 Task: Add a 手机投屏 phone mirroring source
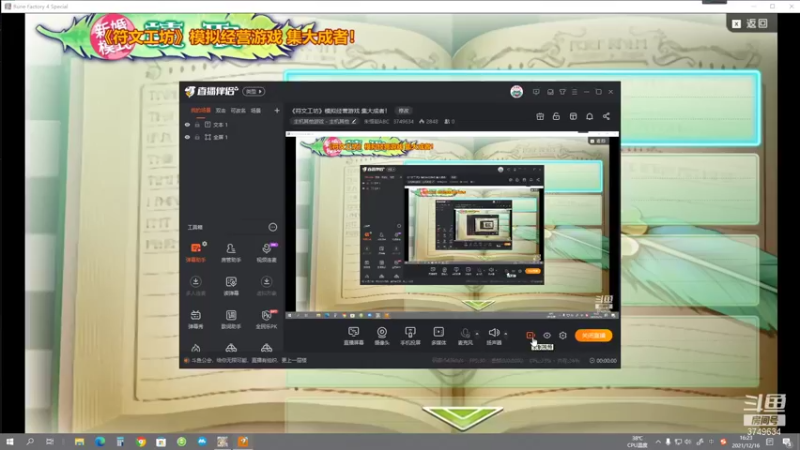pyautogui.click(x=410, y=336)
